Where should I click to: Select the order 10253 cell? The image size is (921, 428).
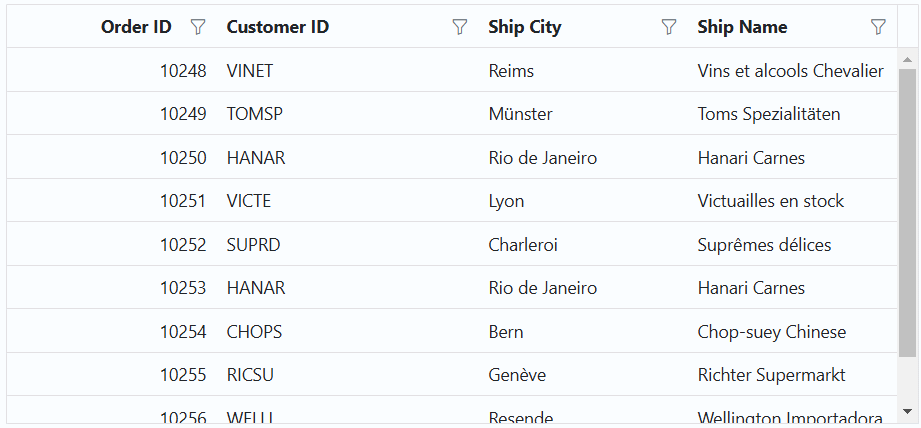pyautogui.click(x=183, y=288)
